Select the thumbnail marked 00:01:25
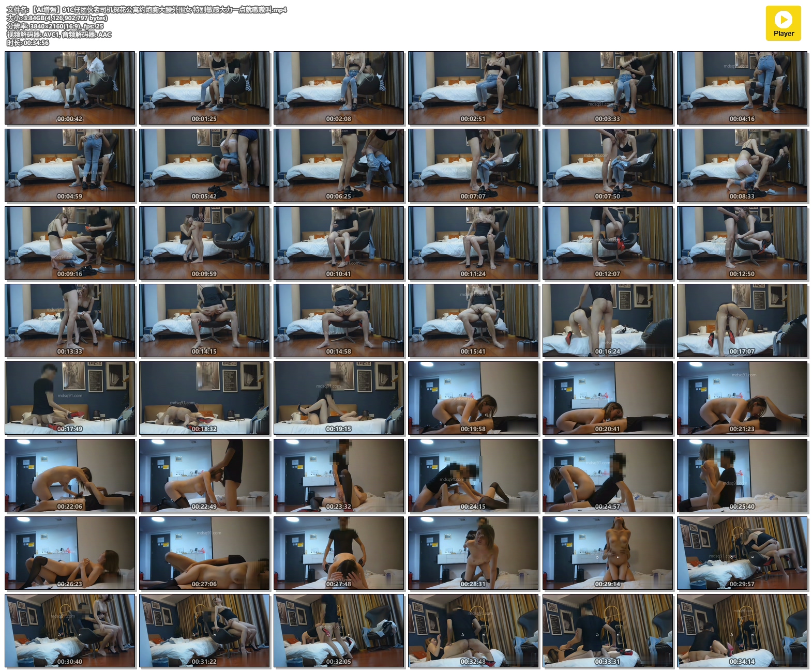The width and height of the screenshot is (812, 672). (204, 88)
